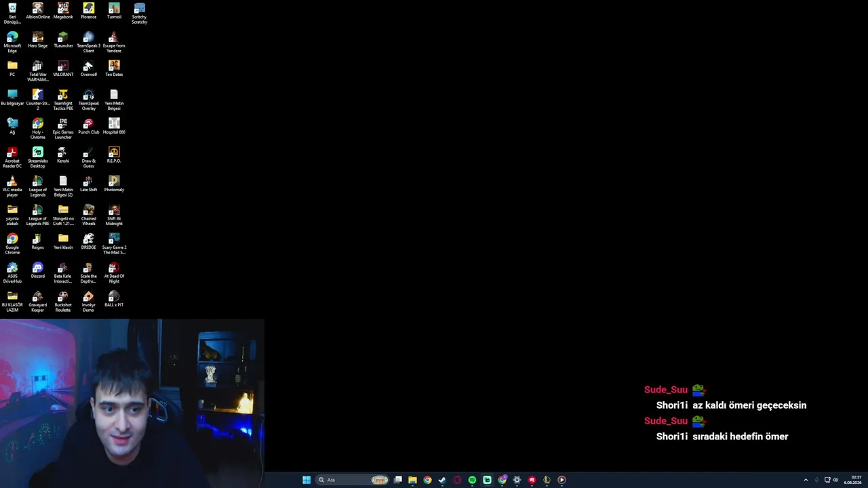Click the Hero Siege desktop icon

38,39
